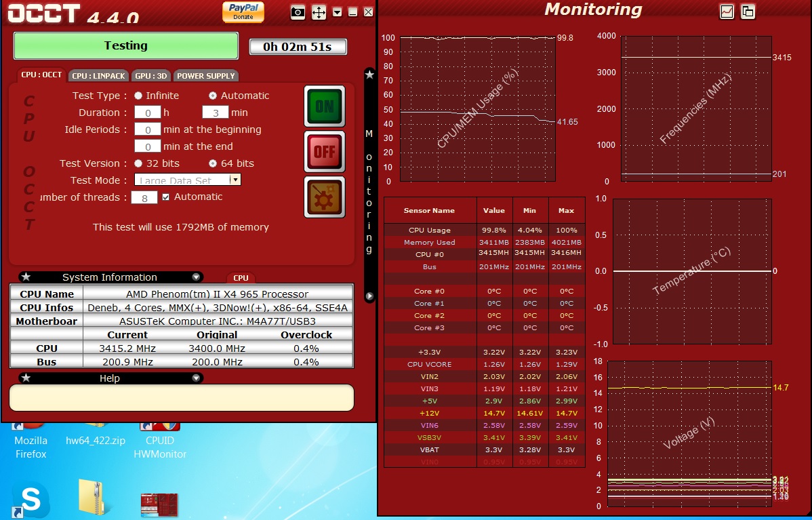Select the Infinite test type
This screenshot has height=520, width=812.
[x=138, y=96]
